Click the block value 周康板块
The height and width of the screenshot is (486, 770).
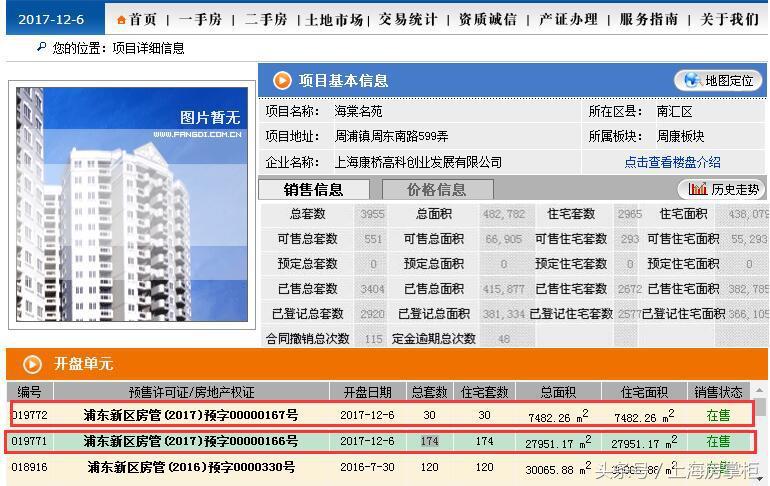(680, 136)
